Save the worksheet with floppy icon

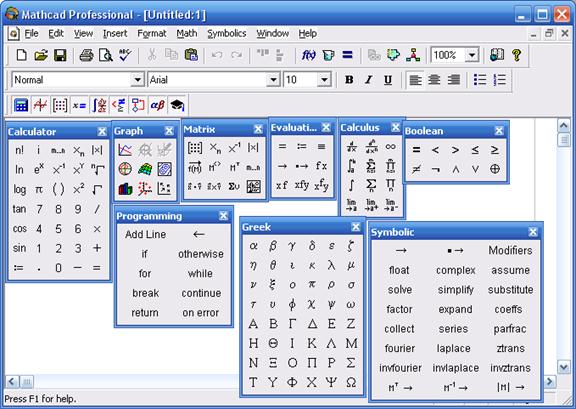pos(60,55)
